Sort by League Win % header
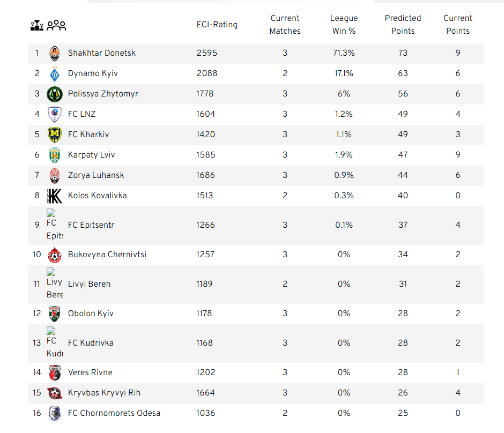Viewport: 504px width, 433px height. coord(344,25)
